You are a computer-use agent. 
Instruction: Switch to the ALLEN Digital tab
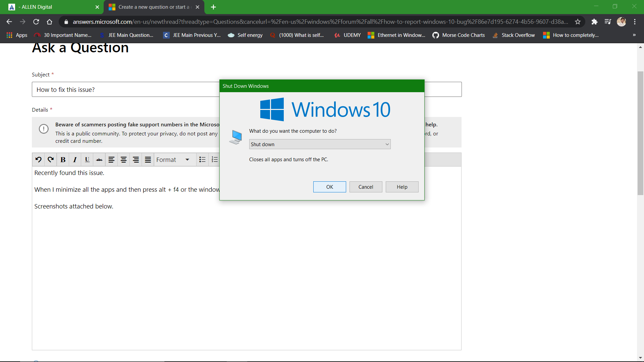(x=52, y=7)
